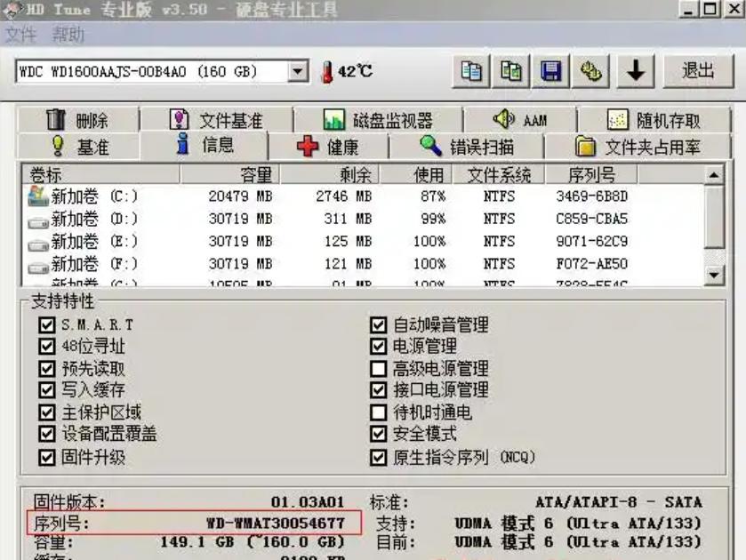Viewport: 746px width, 560px height.
Task: Click the thermometer temperature icon
Action: (327, 72)
